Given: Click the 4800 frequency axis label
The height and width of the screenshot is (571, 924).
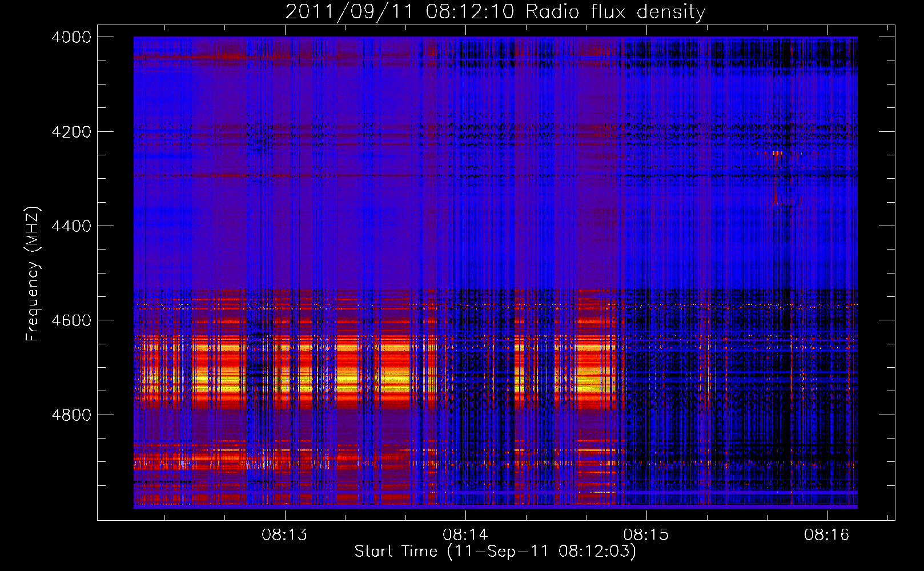Looking at the screenshot, I should click(71, 415).
